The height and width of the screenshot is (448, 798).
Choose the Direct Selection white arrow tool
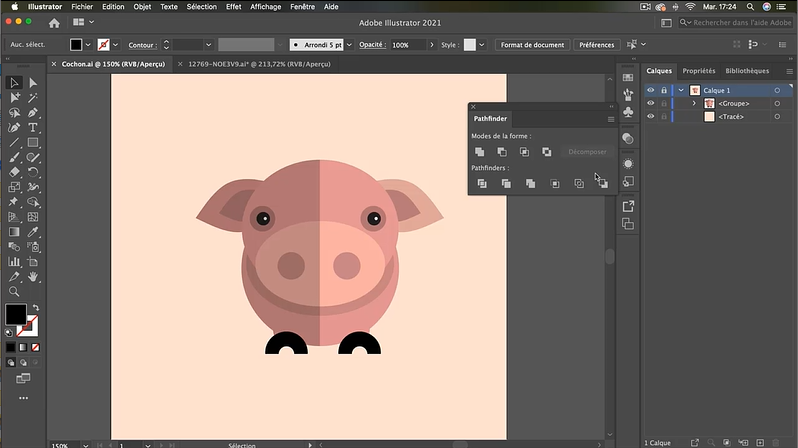(33, 83)
